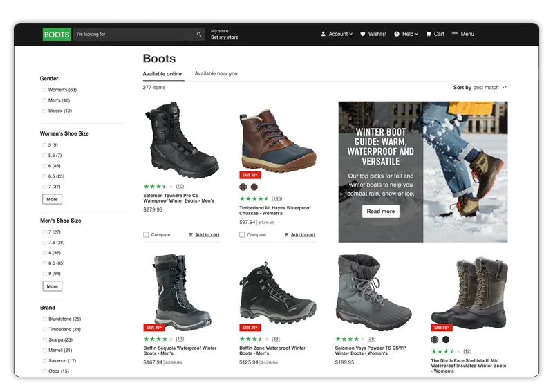Check men's shoe size 9 (94)
Viewport: 553px width, 392px height.
(x=44, y=274)
